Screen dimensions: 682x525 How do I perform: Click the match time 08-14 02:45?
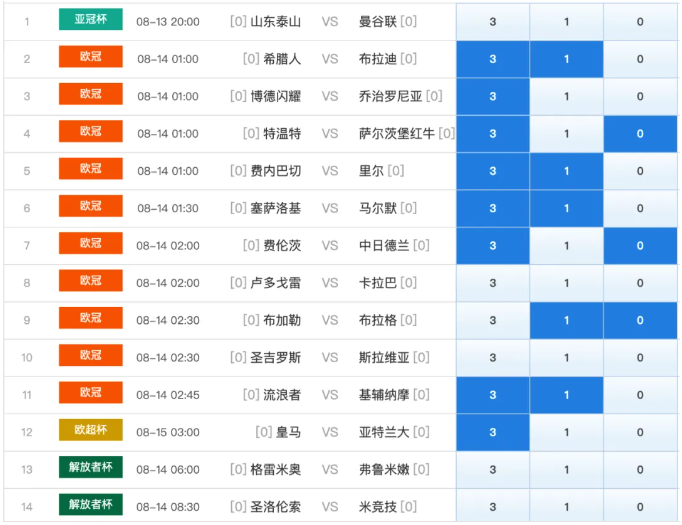(x=168, y=395)
